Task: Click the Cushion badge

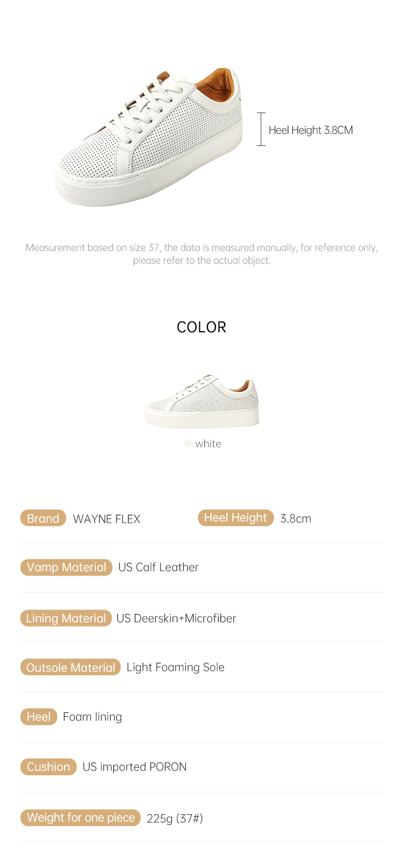Action: (48, 767)
